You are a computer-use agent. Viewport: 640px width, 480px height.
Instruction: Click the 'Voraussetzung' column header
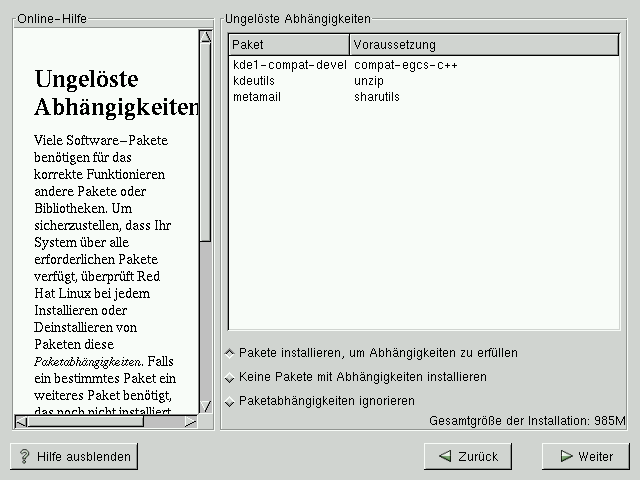(484, 45)
